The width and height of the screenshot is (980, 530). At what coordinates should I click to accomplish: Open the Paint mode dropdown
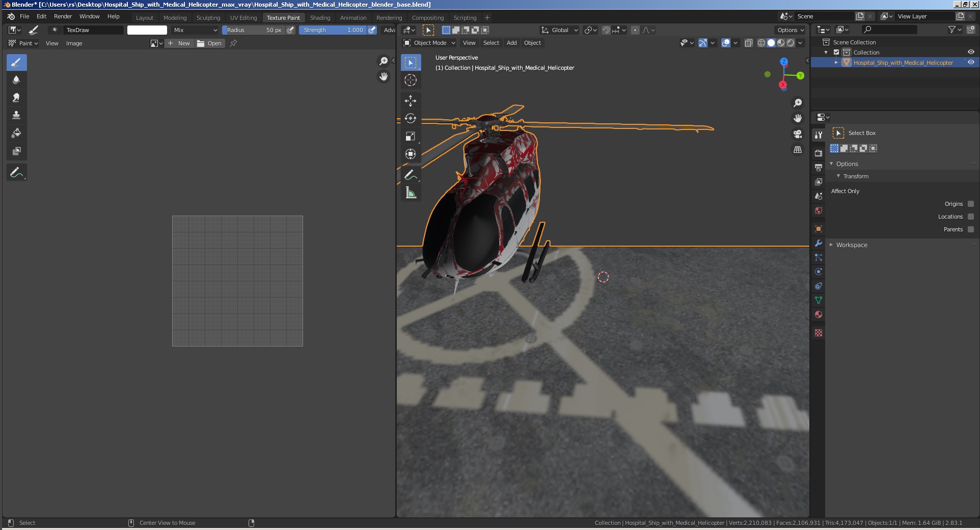(x=24, y=43)
